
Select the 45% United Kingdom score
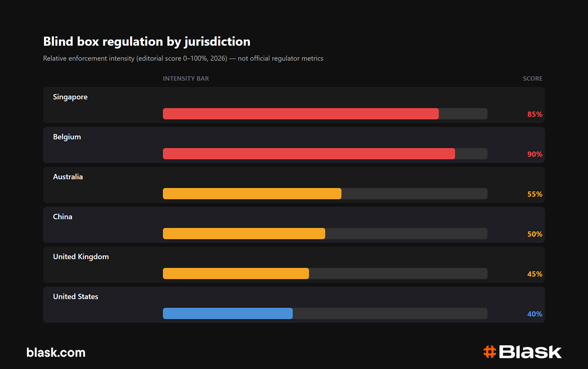pyautogui.click(x=535, y=274)
